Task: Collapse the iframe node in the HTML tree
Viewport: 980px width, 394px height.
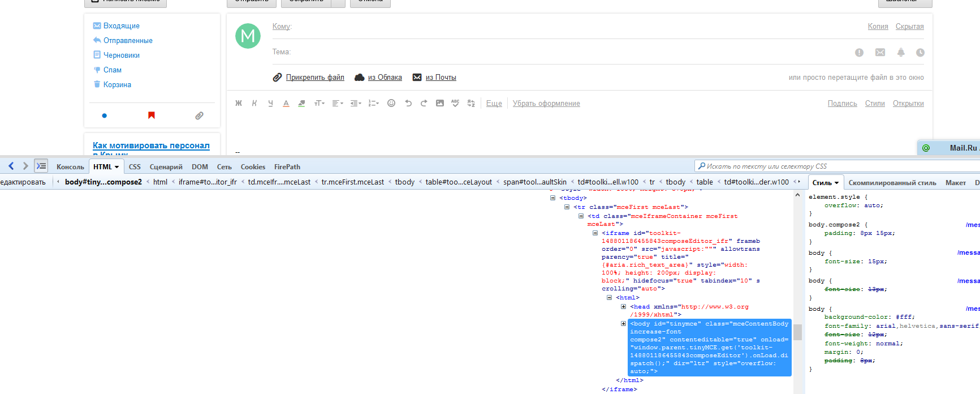Action: click(x=595, y=233)
